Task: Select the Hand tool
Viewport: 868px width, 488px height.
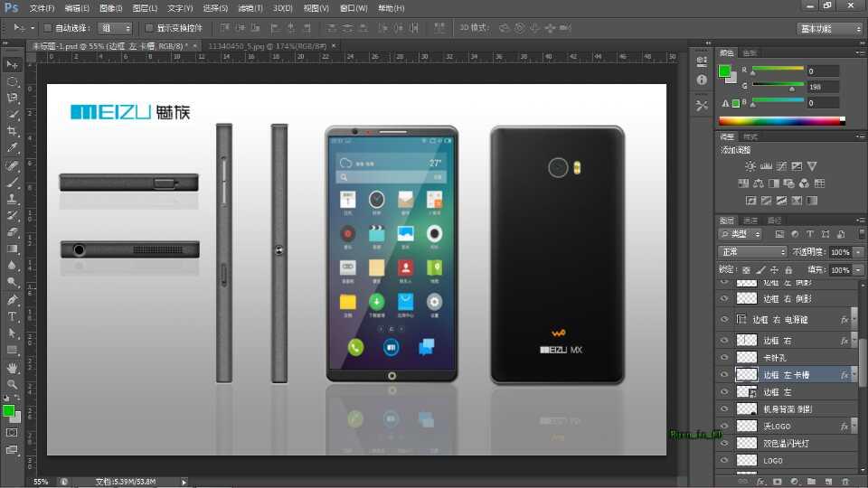Action: click(x=13, y=368)
